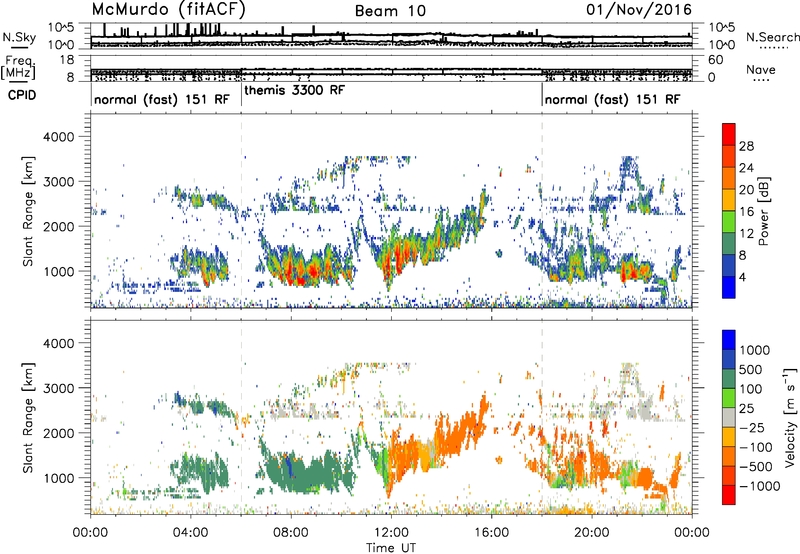Click the Power [dB] colorbar title

(x=763, y=211)
